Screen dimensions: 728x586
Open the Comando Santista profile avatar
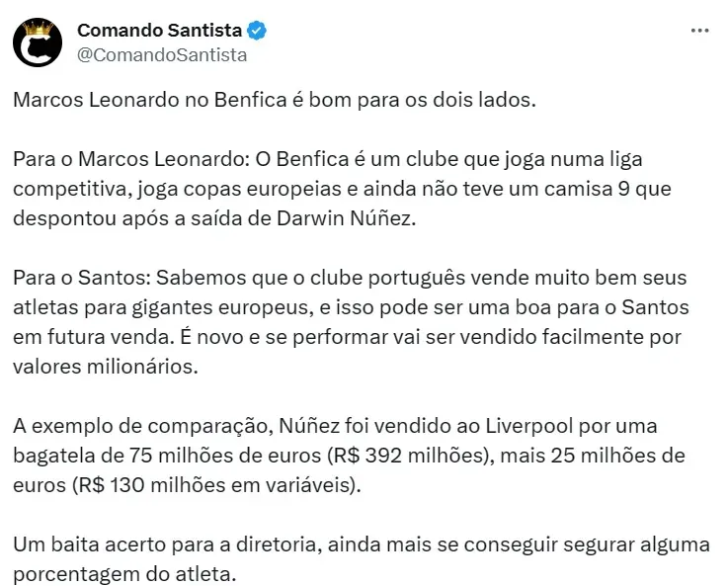click(x=39, y=43)
